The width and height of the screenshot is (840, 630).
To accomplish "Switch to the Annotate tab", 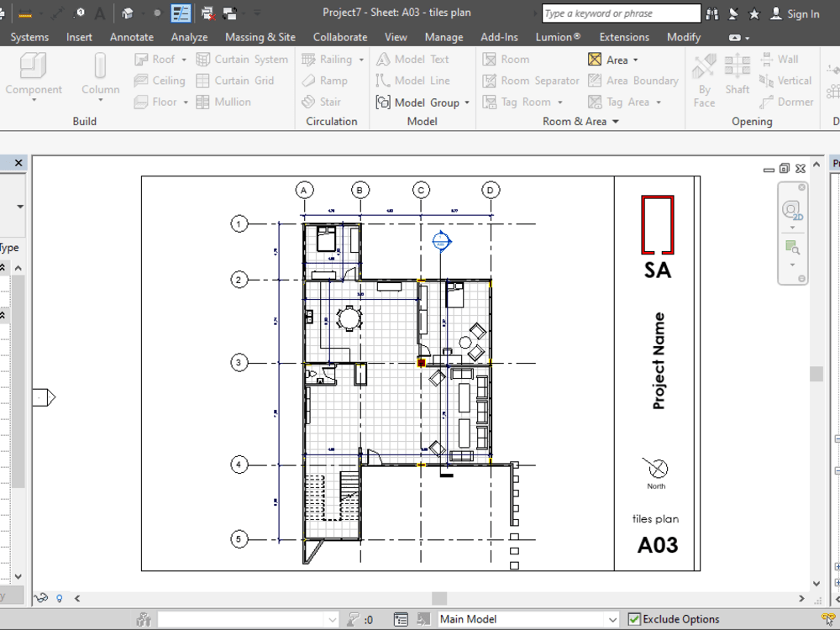I will click(x=132, y=37).
